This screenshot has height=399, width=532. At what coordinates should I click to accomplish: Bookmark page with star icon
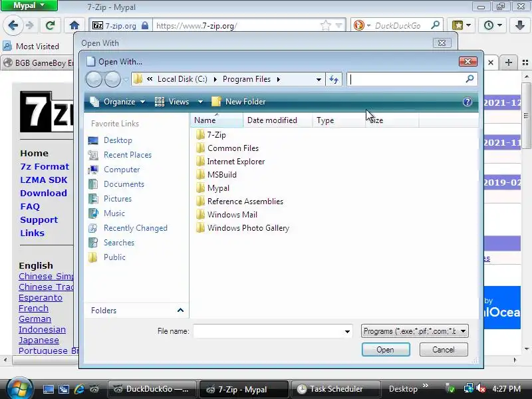tap(325, 25)
